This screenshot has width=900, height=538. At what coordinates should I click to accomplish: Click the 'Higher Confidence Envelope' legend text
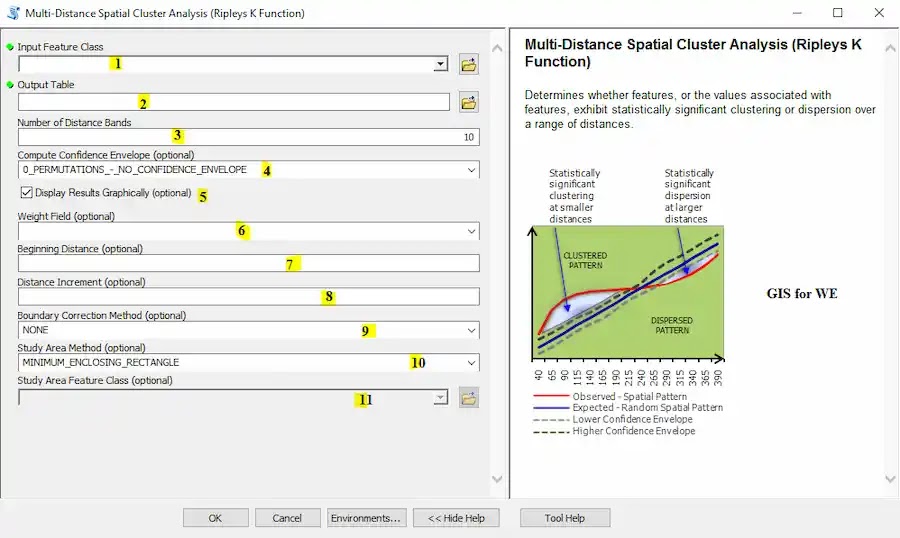(634, 431)
